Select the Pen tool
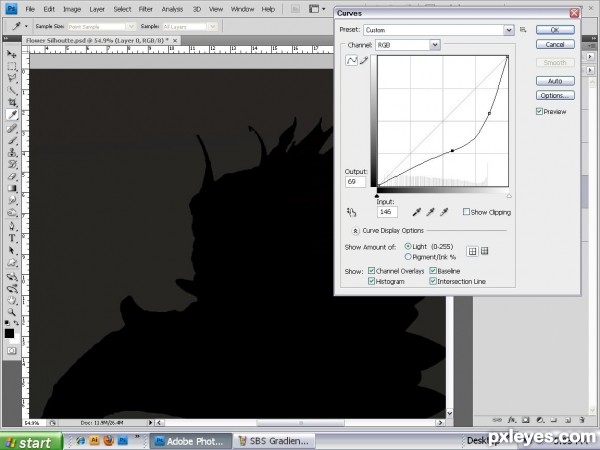Viewport: 600px width, 450px height. pos(12,226)
